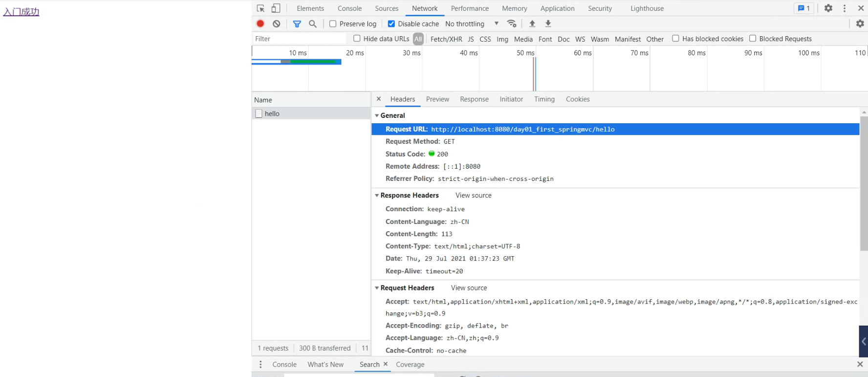Filter requests by Media type
Viewport: 868px width, 377px height.
tap(523, 39)
